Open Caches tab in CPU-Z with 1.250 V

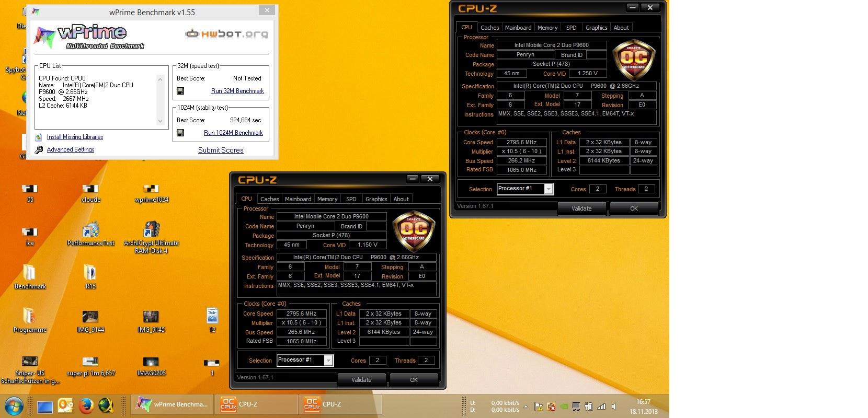(489, 28)
